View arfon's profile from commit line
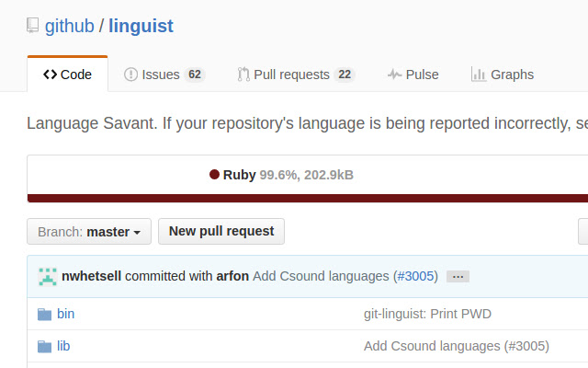Screen dimensions: 588x368 [x=232, y=276]
